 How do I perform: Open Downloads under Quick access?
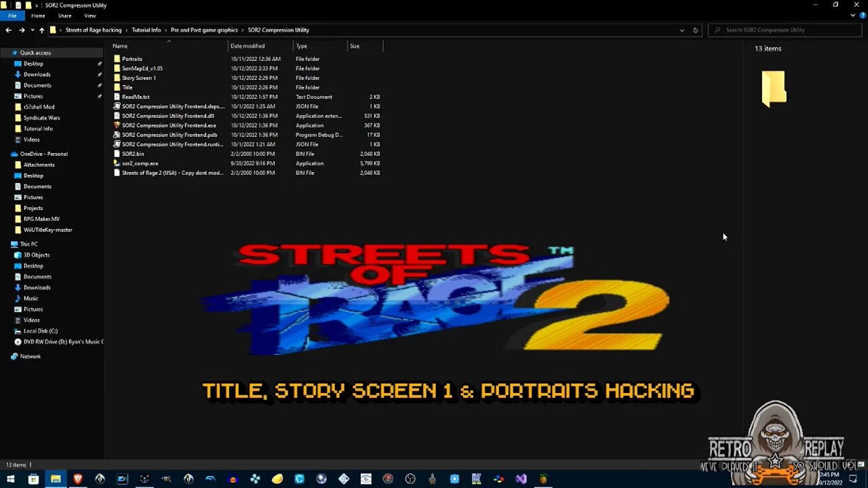tap(37, 75)
